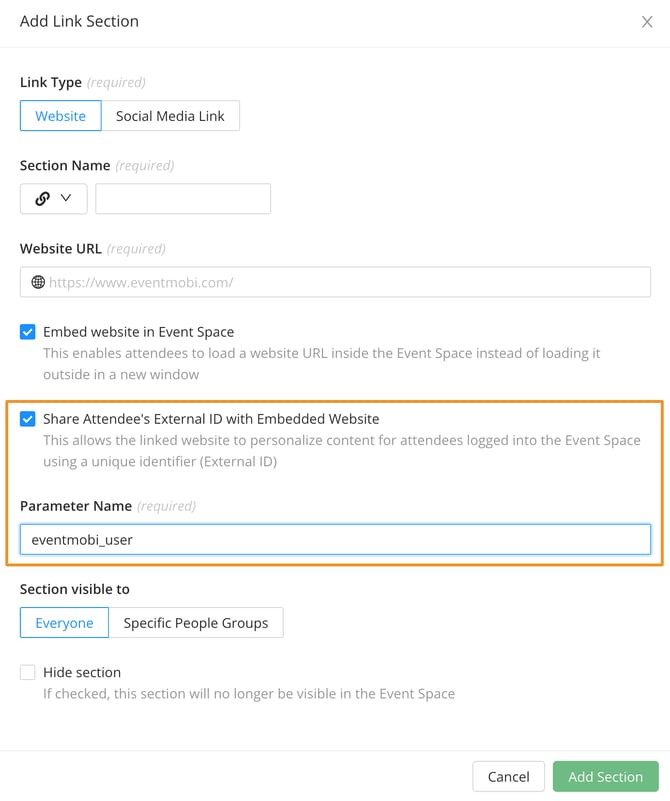Click the chain link icon under Section Name
670x801 pixels.
(x=42, y=198)
